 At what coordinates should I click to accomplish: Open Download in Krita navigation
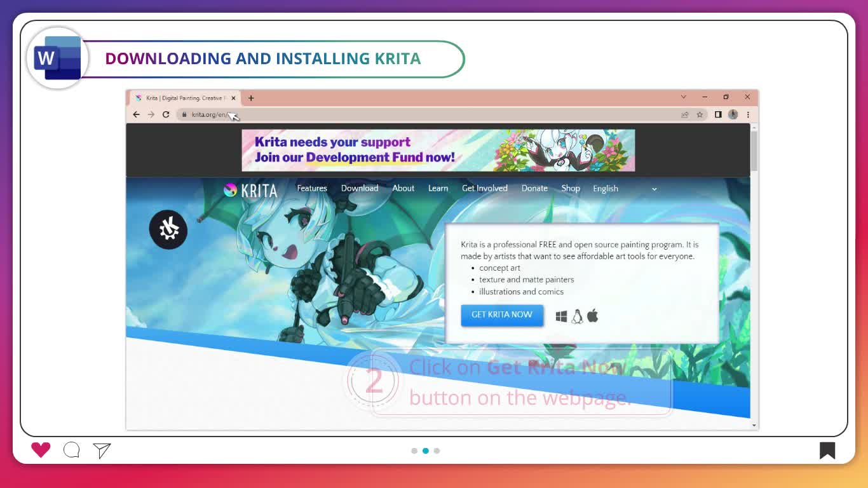360,188
